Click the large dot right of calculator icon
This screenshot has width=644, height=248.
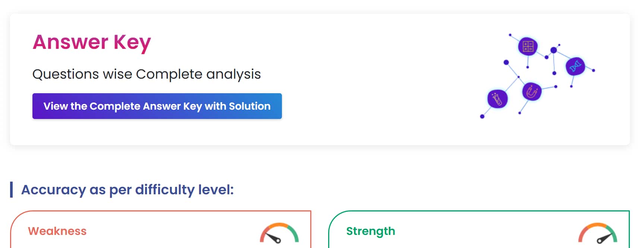[x=554, y=50]
